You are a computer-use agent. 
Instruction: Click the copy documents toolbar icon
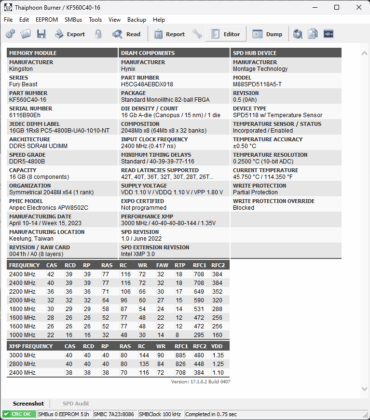click(x=313, y=34)
